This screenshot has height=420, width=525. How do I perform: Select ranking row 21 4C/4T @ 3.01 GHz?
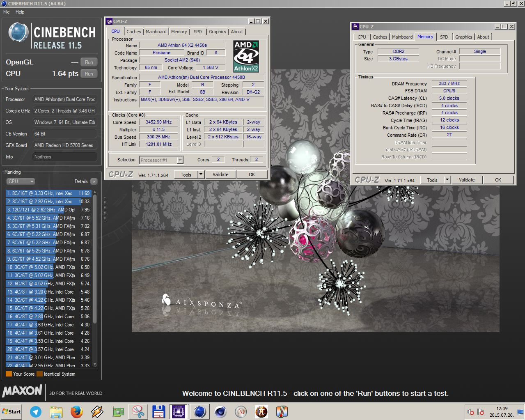click(49, 358)
